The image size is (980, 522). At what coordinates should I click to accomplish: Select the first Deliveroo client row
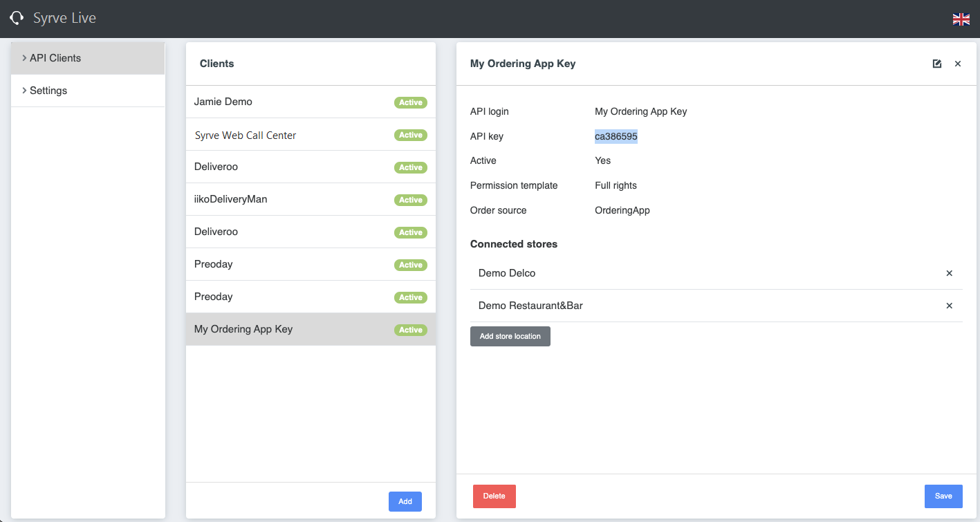point(216,167)
